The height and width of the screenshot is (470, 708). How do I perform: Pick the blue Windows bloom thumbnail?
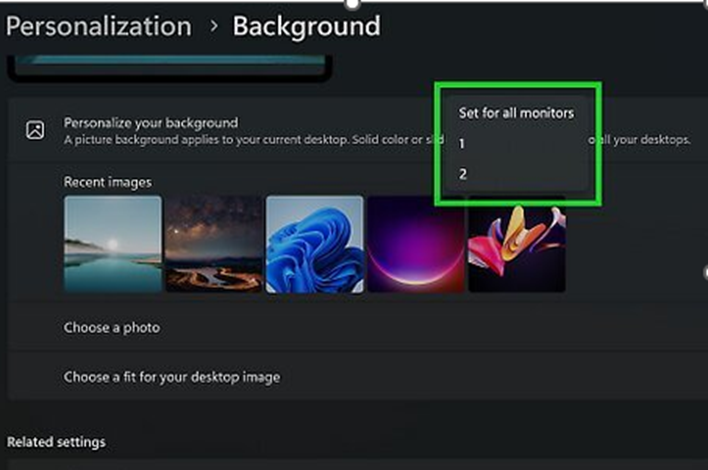(x=315, y=244)
